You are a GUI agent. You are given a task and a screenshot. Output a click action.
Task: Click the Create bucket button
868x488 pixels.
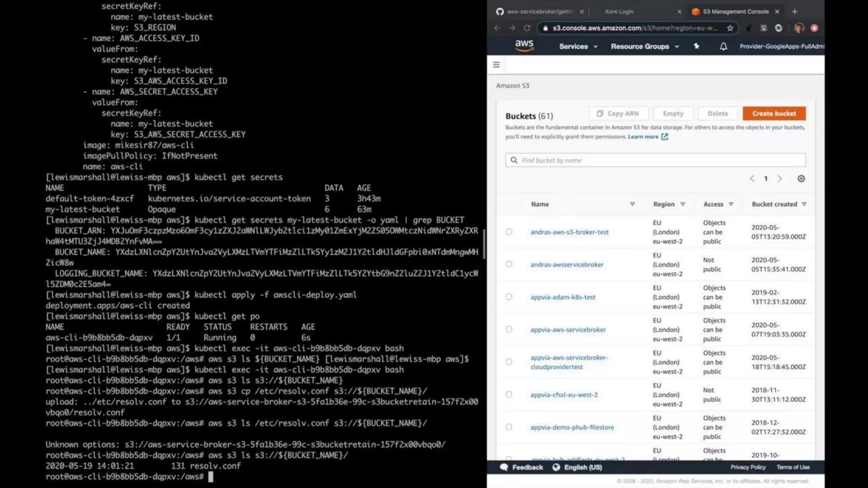coord(774,114)
